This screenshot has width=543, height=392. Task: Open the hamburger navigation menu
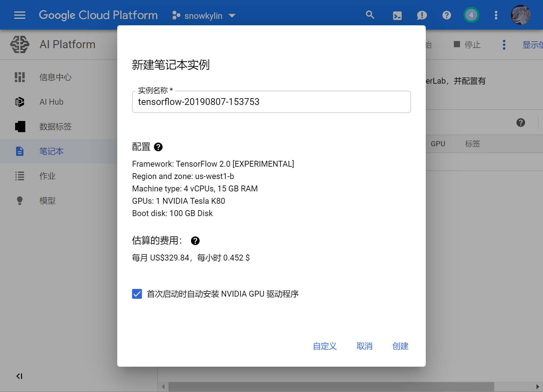(x=20, y=15)
